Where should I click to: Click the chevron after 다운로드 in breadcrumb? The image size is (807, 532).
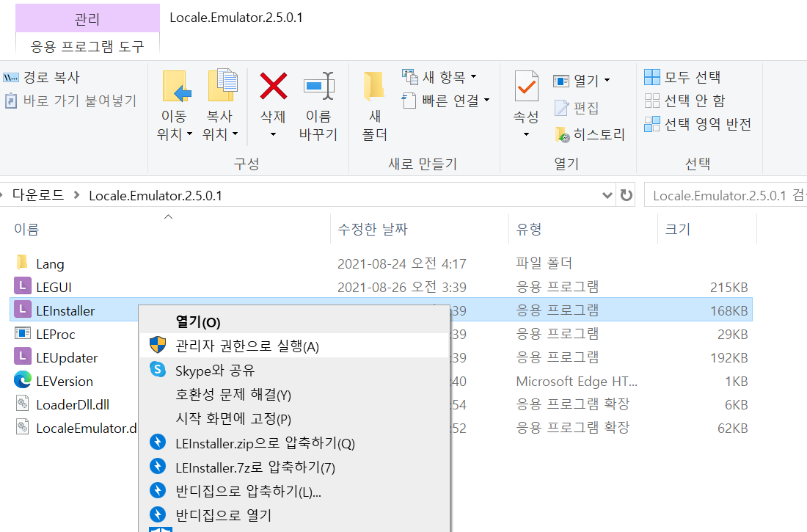click(77, 194)
